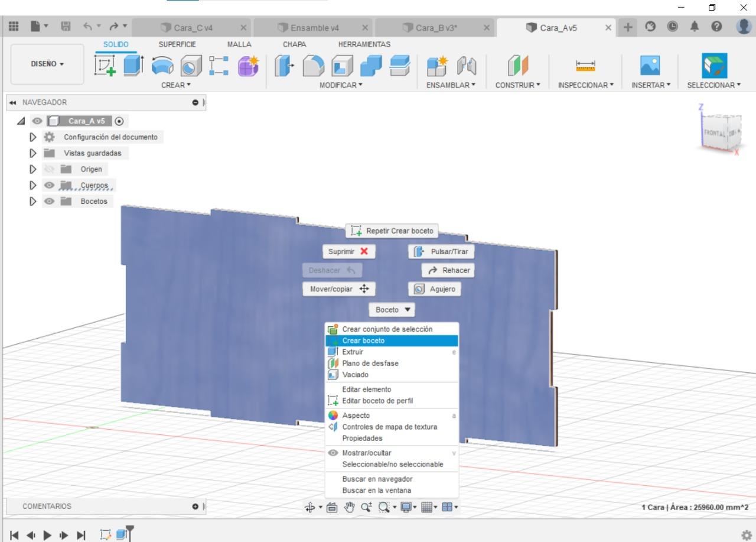Click the Create Sketch icon in the CREAR toolbar
The width and height of the screenshot is (756, 542).
pos(105,66)
